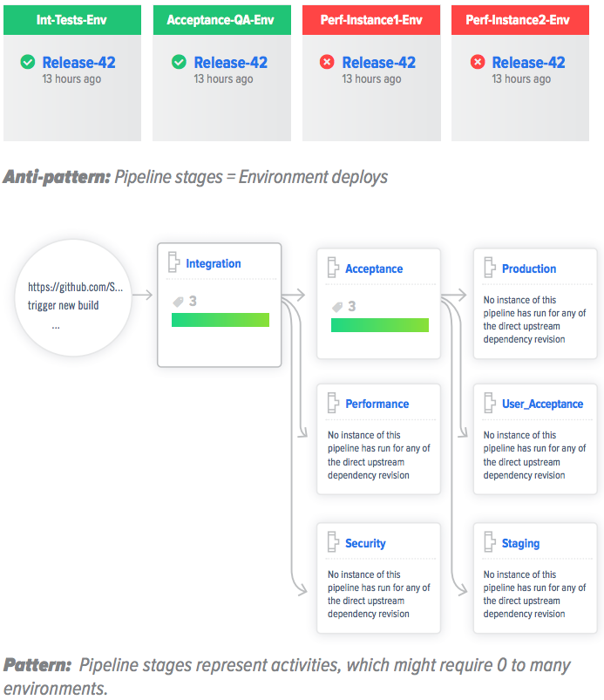Open Release-42 under Perf-Instance2-Env
Viewport: 604px width, 700px height.
[x=528, y=63]
